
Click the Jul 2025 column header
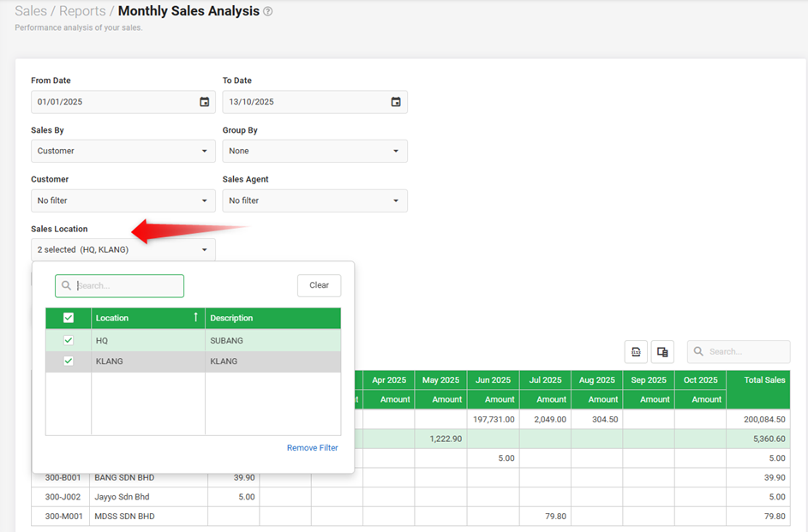point(545,380)
